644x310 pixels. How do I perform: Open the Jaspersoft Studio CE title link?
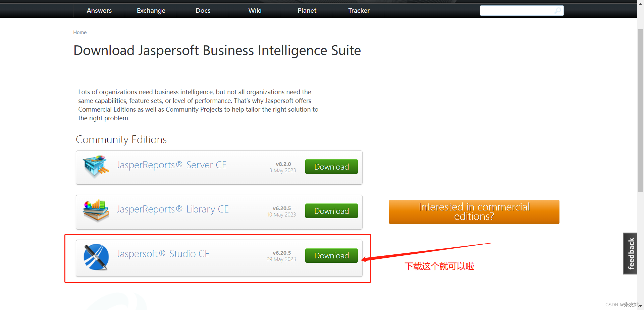[x=163, y=254]
